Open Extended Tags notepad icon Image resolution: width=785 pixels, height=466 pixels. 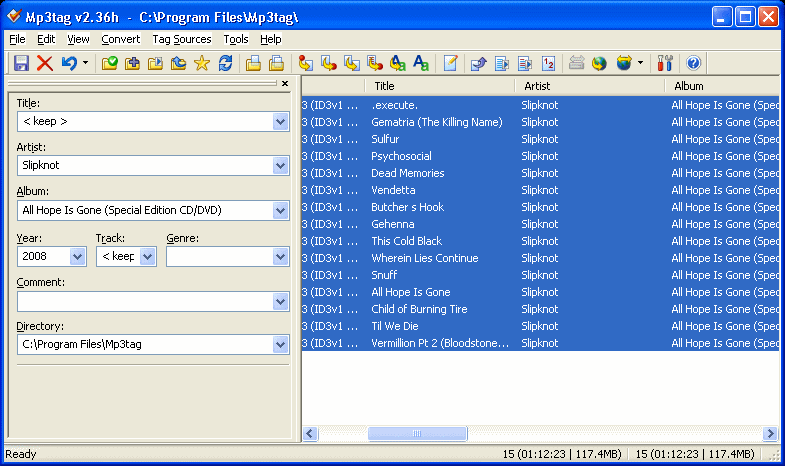pos(450,63)
